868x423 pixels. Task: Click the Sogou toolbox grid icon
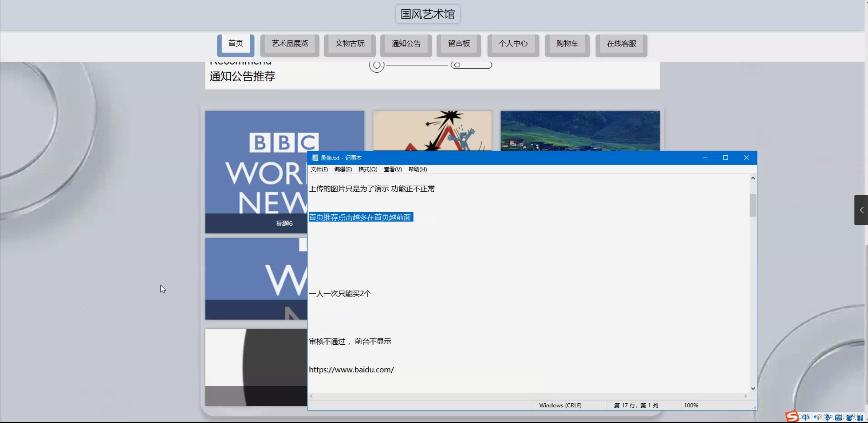(860, 418)
